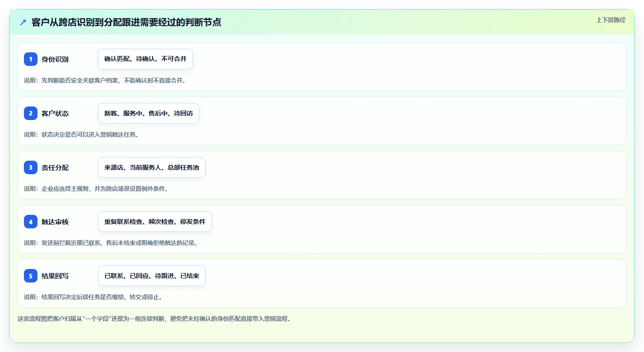Select the 责任分配 step label
This screenshot has height=352, width=644.
pos(55,167)
